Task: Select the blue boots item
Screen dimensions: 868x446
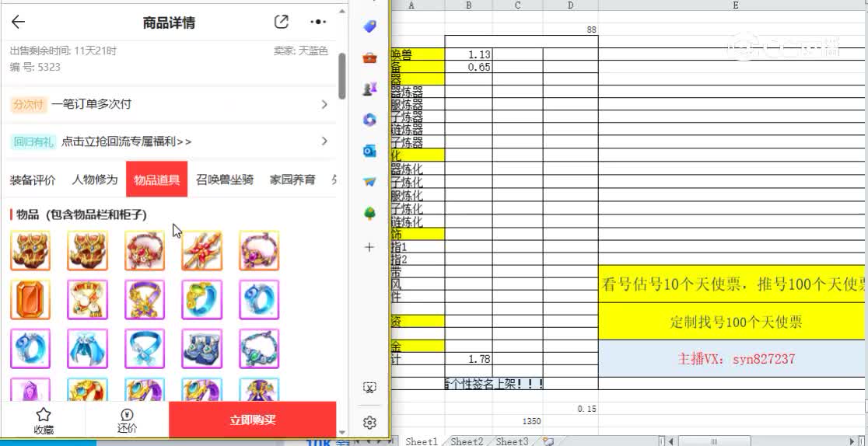Action: [202, 349]
